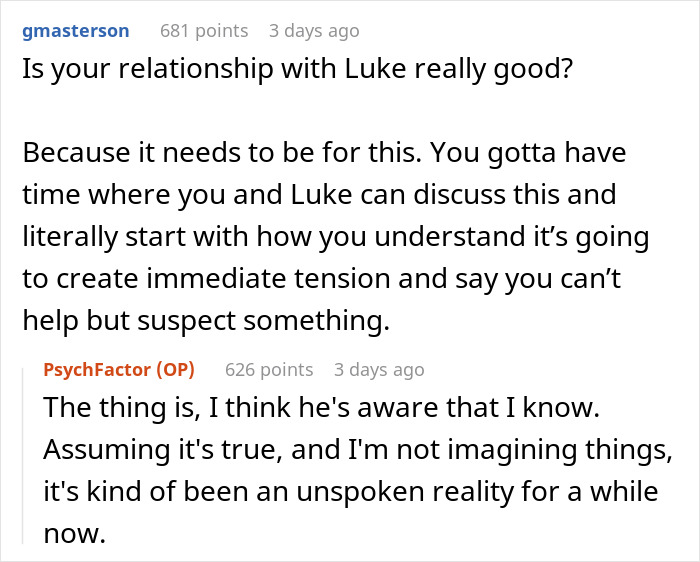Click the line "The thing is, I think"
Screen dimensions: 700x562
[321, 408]
